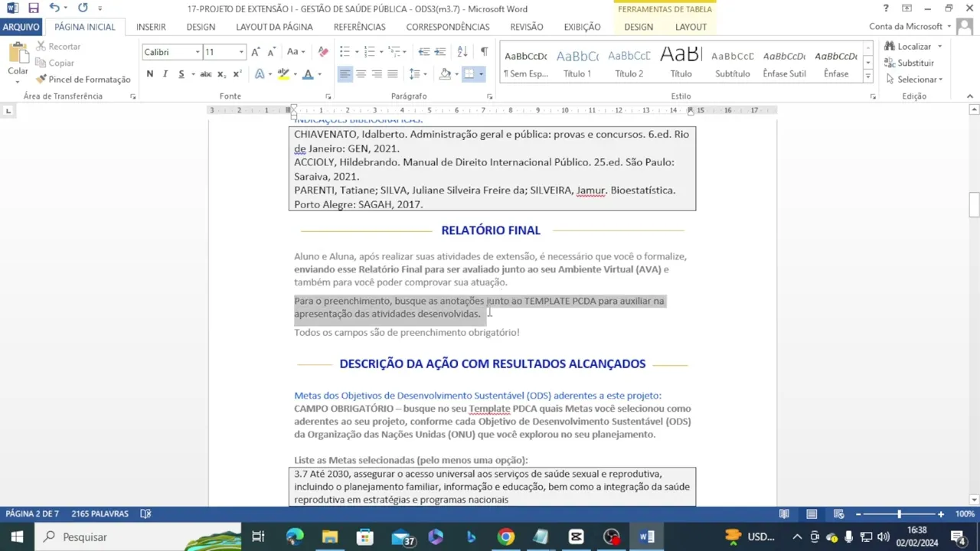Increase font size with grow font icon
Image resolution: width=980 pixels, height=551 pixels.
coord(256,52)
